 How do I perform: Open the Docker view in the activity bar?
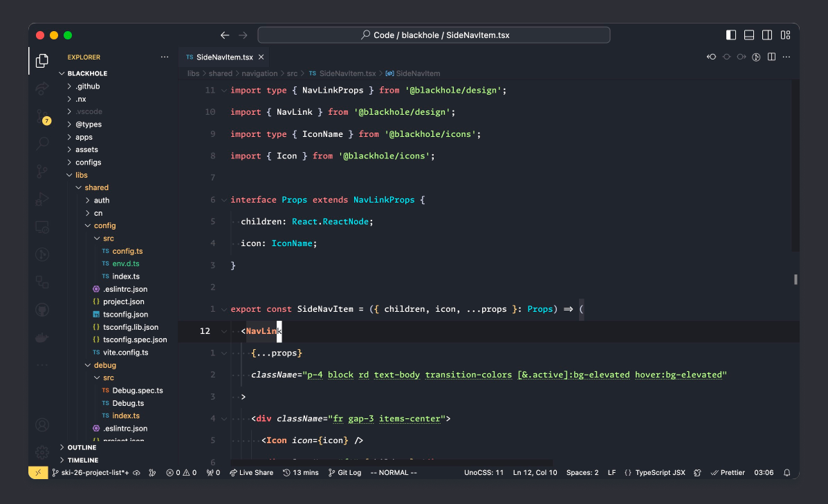[42, 338]
